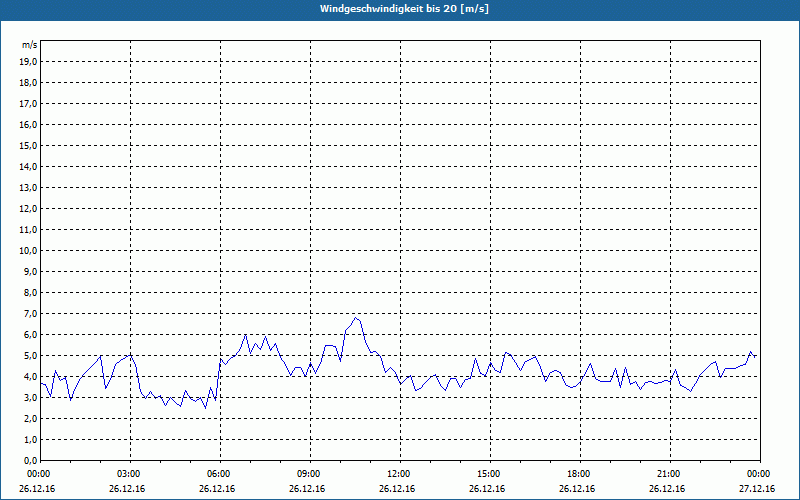Pick the "3,0" y-axis label
The height and width of the screenshot is (500, 800).
click(x=30, y=397)
